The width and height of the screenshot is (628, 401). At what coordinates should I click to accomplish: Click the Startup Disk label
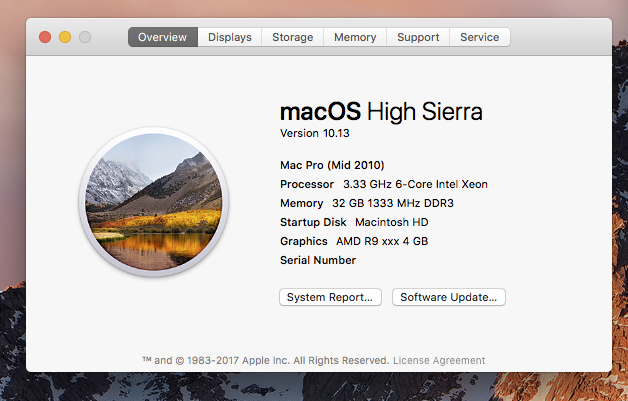313,222
